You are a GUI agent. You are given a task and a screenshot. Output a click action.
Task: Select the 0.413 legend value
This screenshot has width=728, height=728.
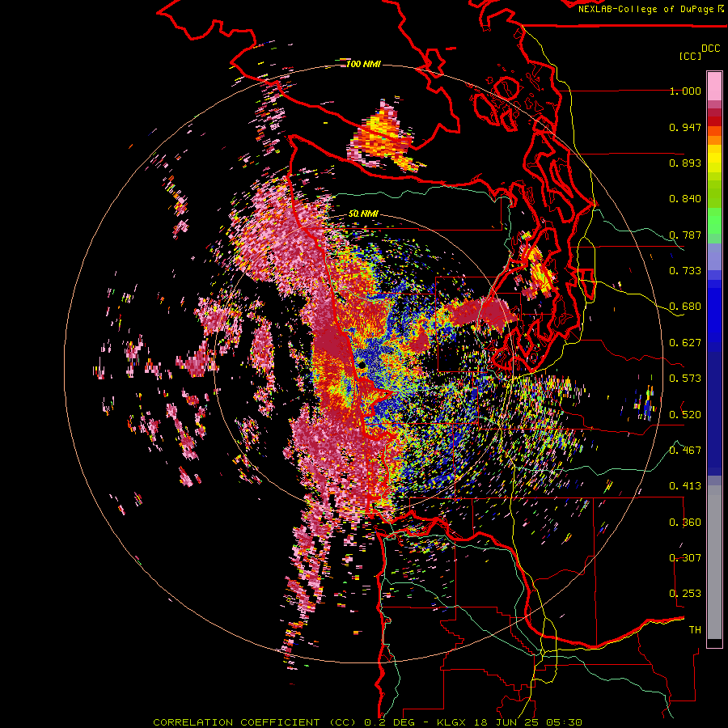685,486
